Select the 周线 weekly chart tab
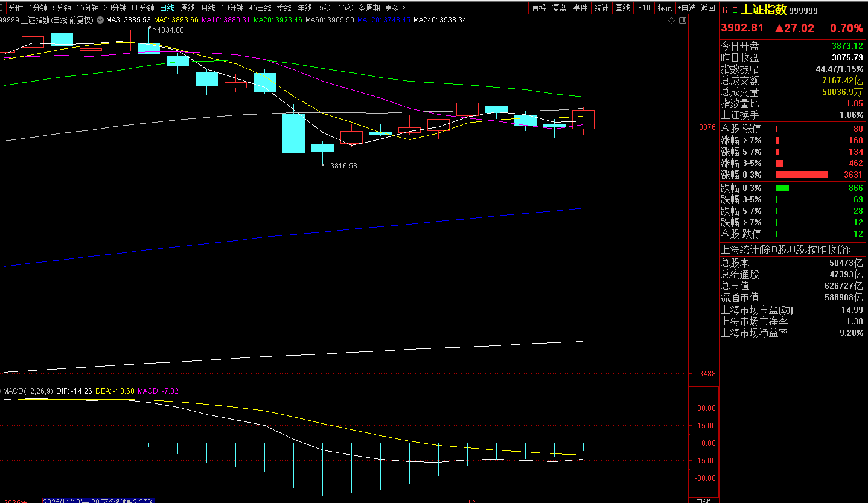Screen dimensions: 868x503 coord(188,8)
